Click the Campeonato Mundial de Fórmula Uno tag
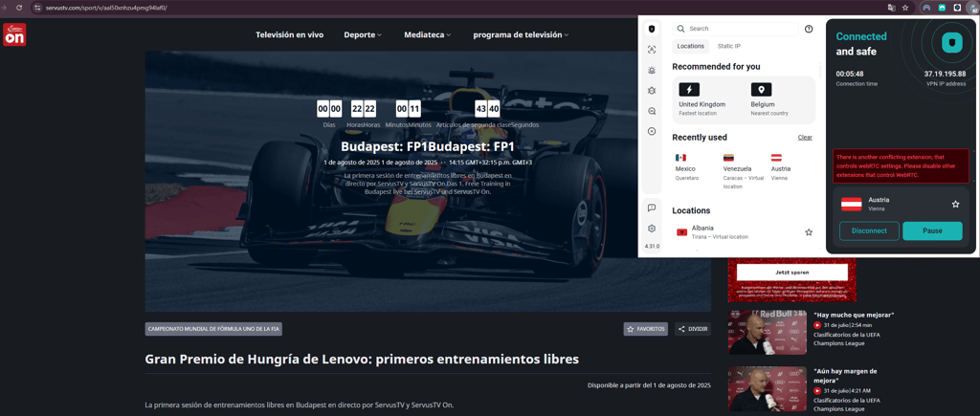 coord(213,329)
